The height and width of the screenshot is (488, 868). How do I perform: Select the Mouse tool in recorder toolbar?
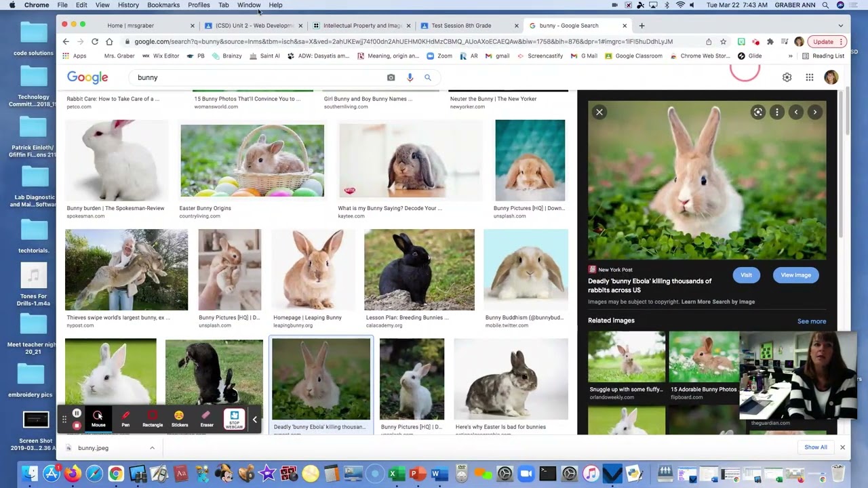tap(98, 419)
